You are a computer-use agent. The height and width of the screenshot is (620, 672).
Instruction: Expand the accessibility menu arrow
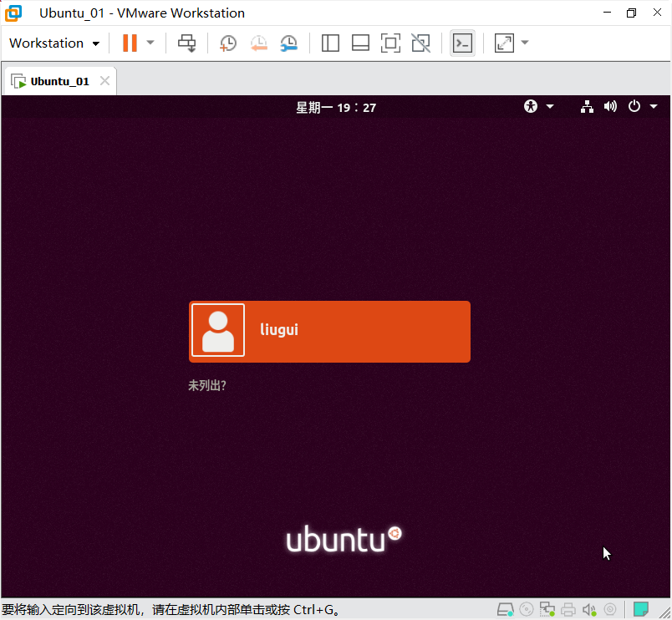[550, 106]
